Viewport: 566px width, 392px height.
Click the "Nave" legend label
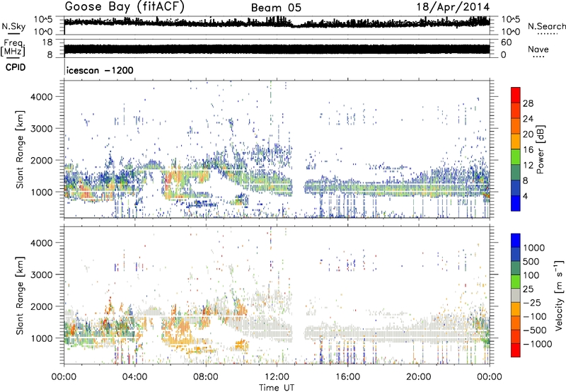point(538,50)
